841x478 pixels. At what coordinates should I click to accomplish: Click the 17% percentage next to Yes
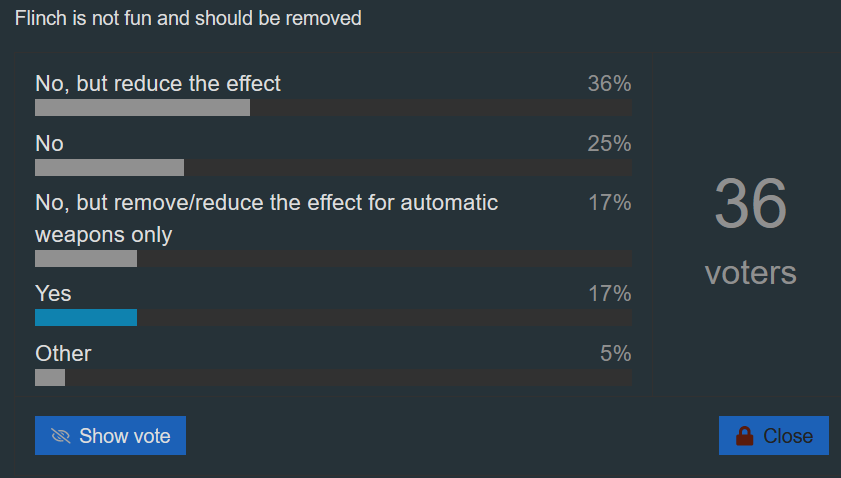pyautogui.click(x=610, y=293)
